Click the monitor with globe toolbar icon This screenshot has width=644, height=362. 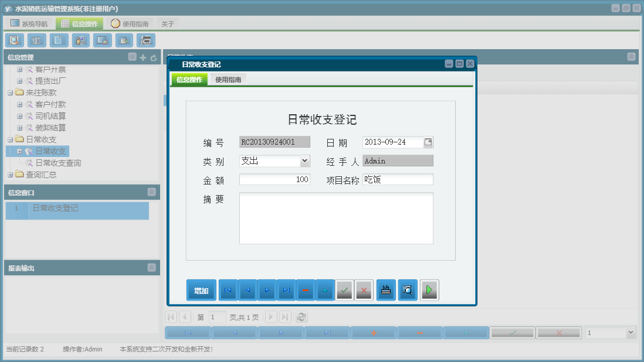(102, 40)
